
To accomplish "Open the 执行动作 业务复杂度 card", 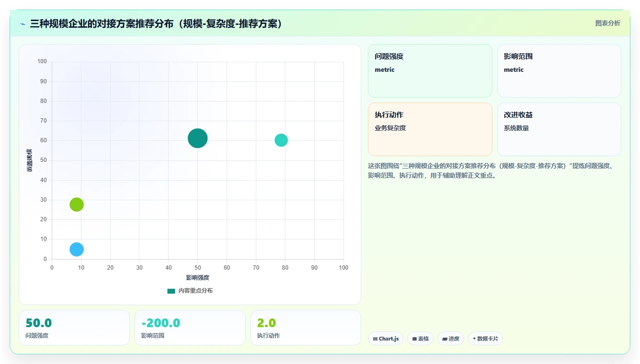I will coord(430,129).
